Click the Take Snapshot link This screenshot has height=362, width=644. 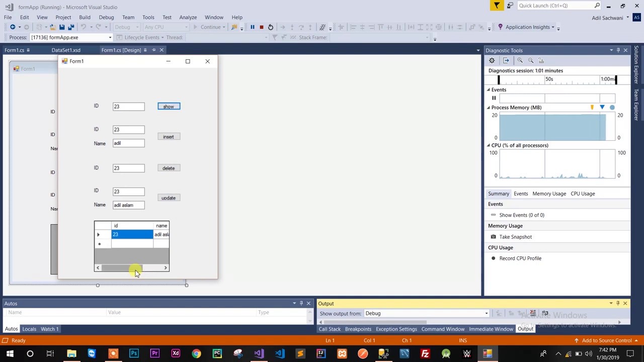pos(515,237)
